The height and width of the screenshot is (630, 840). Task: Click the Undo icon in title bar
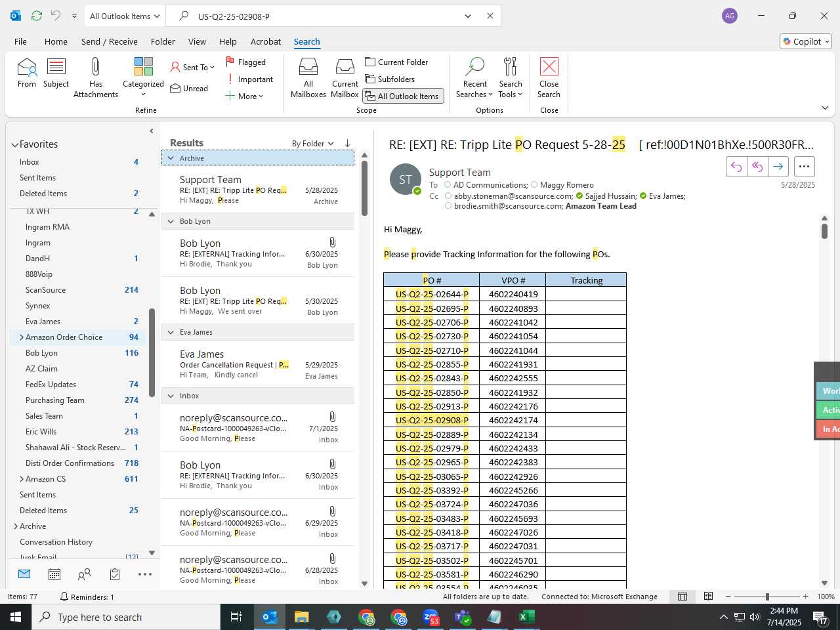56,16
